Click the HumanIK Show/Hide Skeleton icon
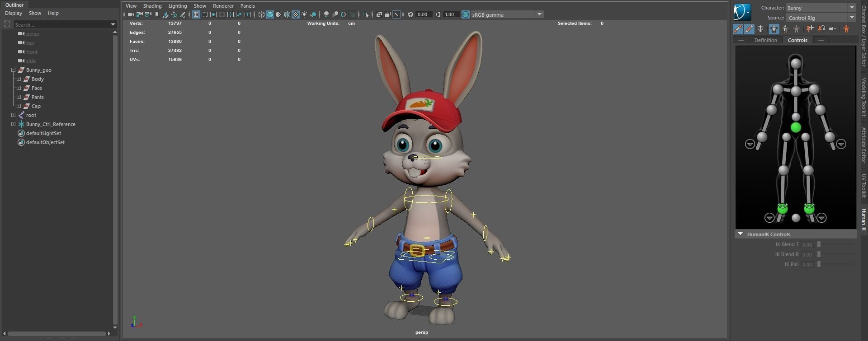This screenshot has width=868, height=341. [760, 29]
